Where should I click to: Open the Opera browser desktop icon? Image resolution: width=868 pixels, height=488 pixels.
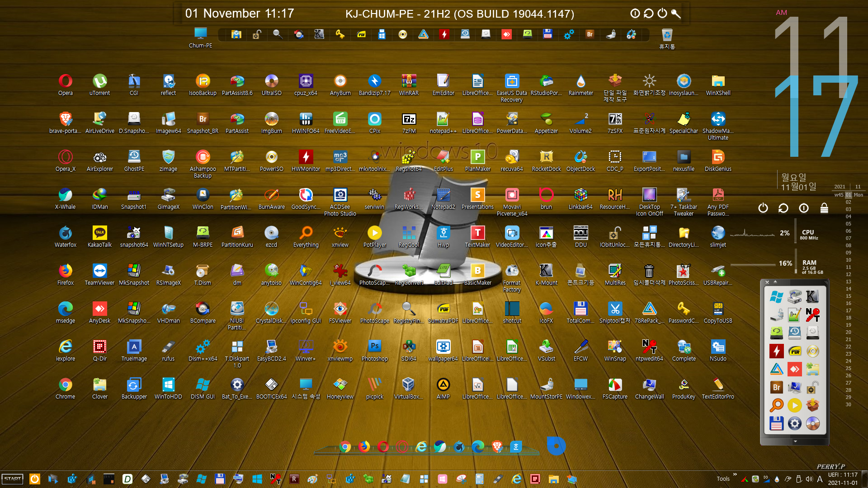[x=65, y=84]
